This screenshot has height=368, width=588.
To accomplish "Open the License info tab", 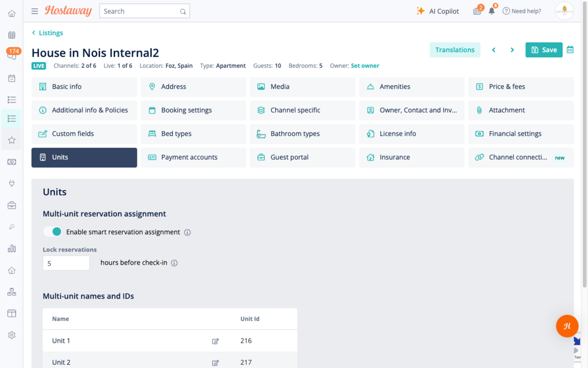I will 412,134.
